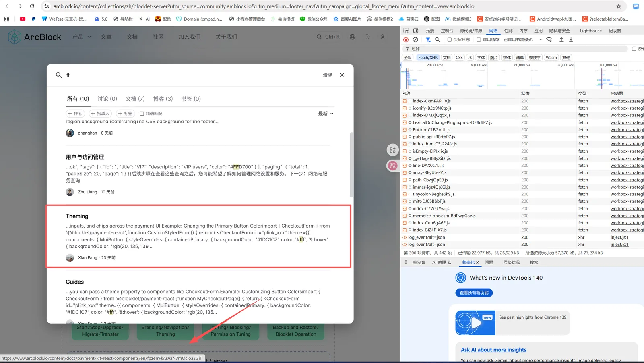The height and width of the screenshot is (363, 644).
Task: Close the search dialog with the X
Action: coord(342,75)
